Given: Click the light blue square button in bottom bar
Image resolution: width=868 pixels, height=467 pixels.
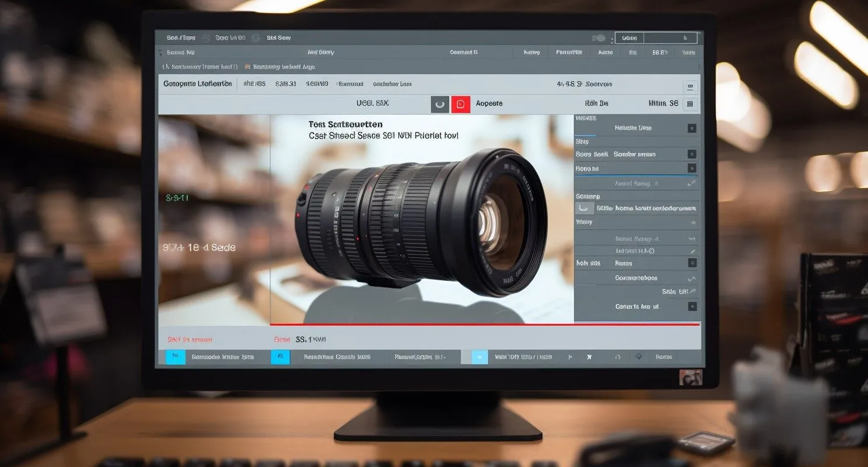Looking at the screenshot, I should (x=480, y=357).
